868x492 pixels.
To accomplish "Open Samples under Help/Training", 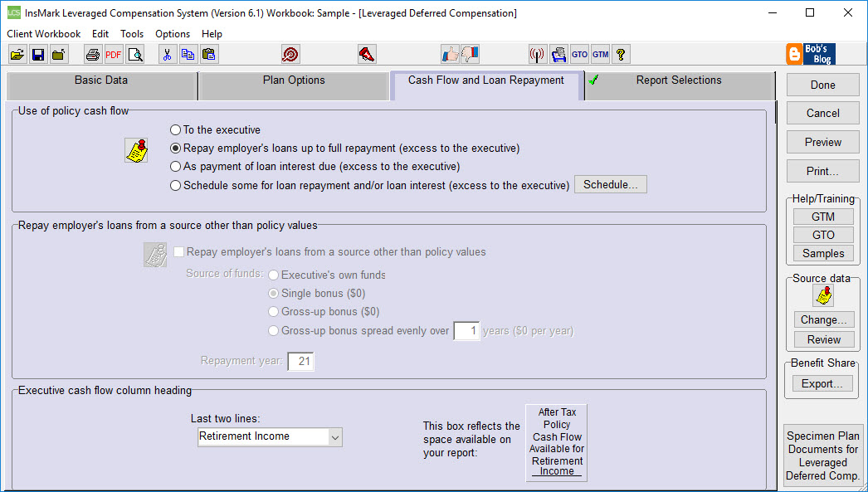I will coord(822,253).
